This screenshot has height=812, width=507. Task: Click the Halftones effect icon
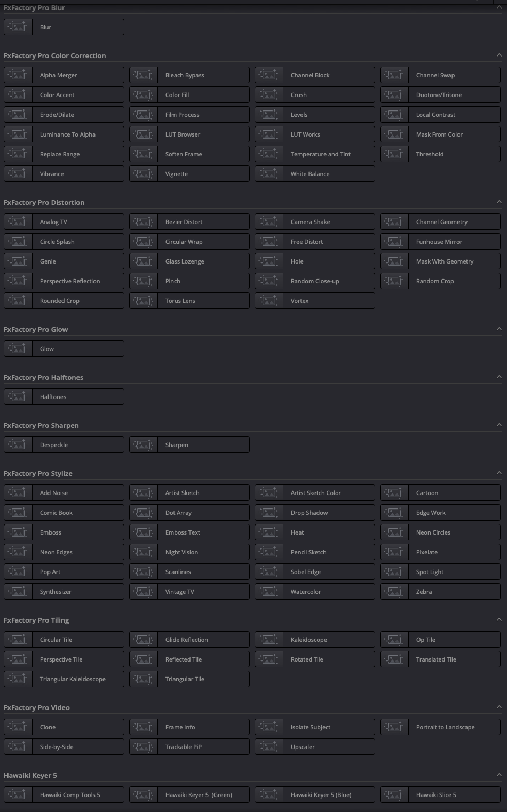pos(18,397)
